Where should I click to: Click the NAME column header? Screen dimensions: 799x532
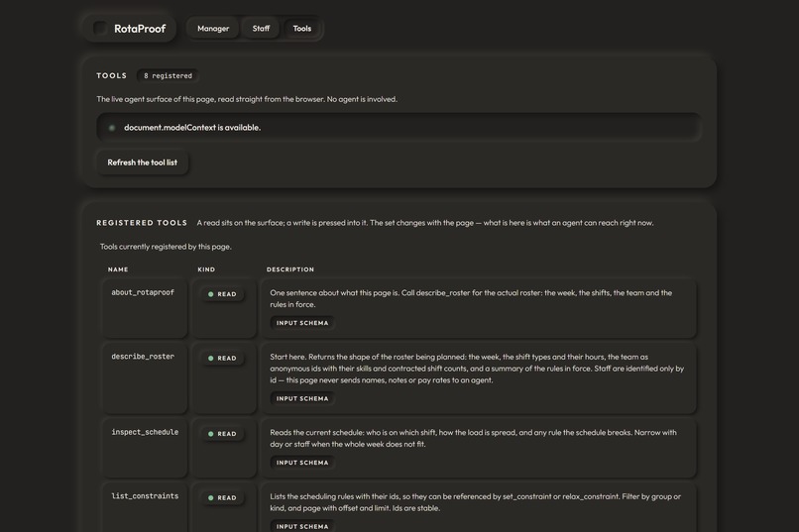[118, 269]
